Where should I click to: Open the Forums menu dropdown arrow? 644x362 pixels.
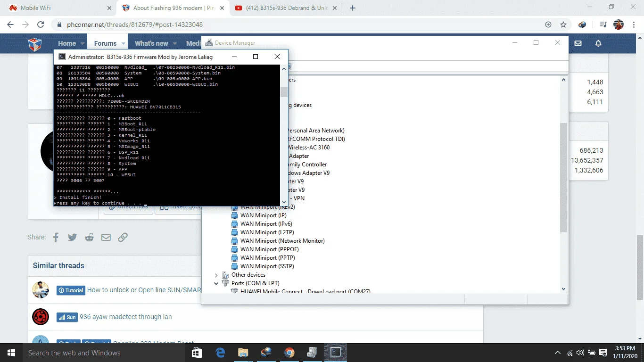pos(124,43)
